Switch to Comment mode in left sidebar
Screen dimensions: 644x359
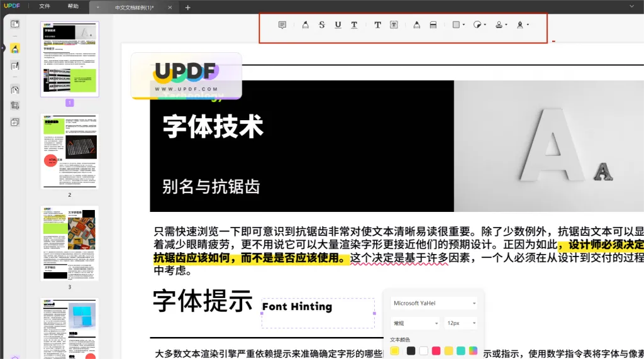(15, 49)
